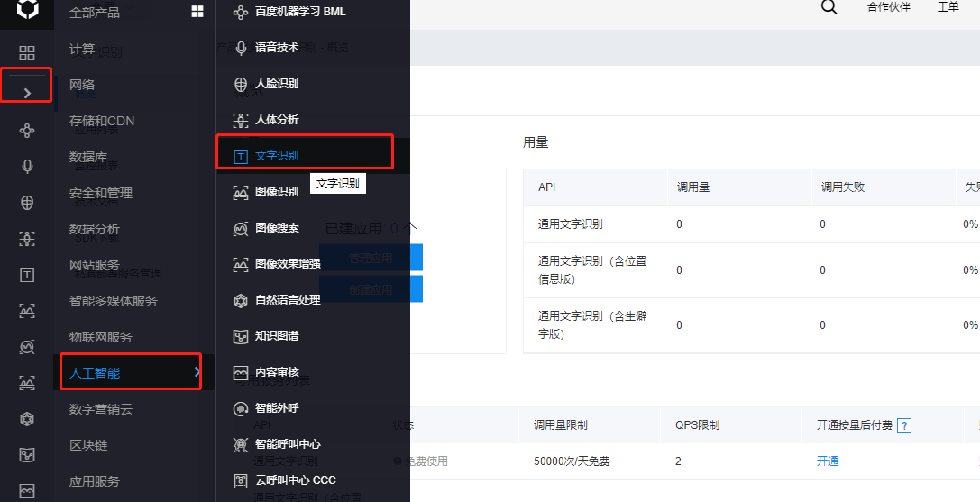Open the 数字营销云 category
Screen dimensions: 980x502
(101, 409)
